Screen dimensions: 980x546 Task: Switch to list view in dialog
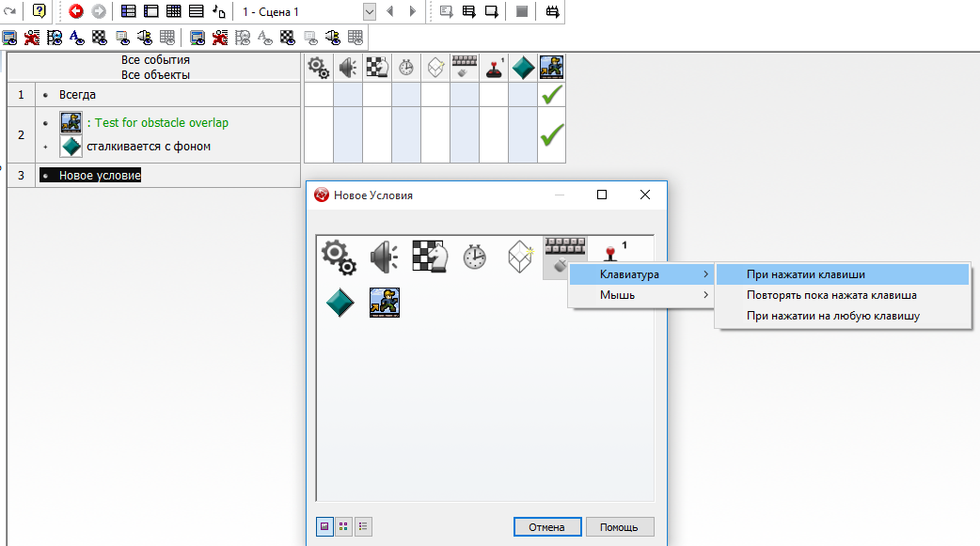(x=362, y=527)
